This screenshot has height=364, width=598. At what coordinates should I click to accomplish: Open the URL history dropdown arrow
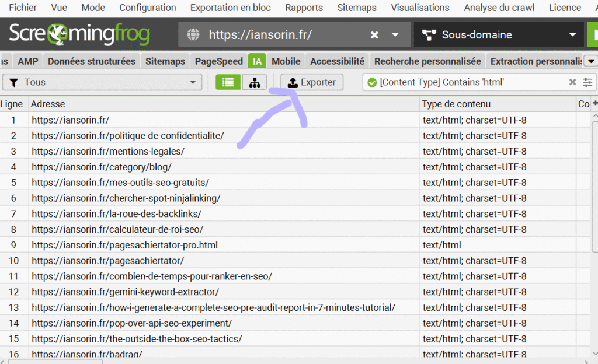[396, 35]
